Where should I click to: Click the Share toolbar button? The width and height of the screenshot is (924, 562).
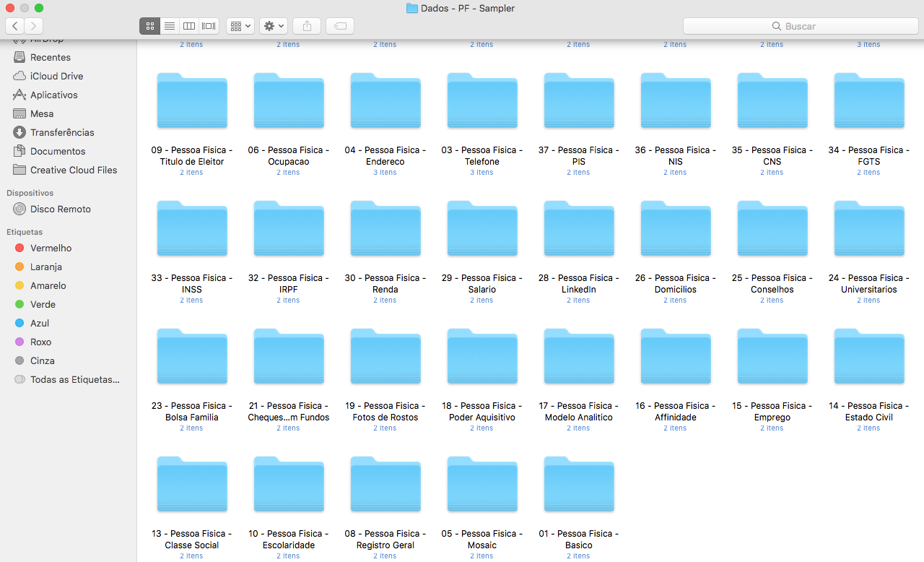[307, 26]
